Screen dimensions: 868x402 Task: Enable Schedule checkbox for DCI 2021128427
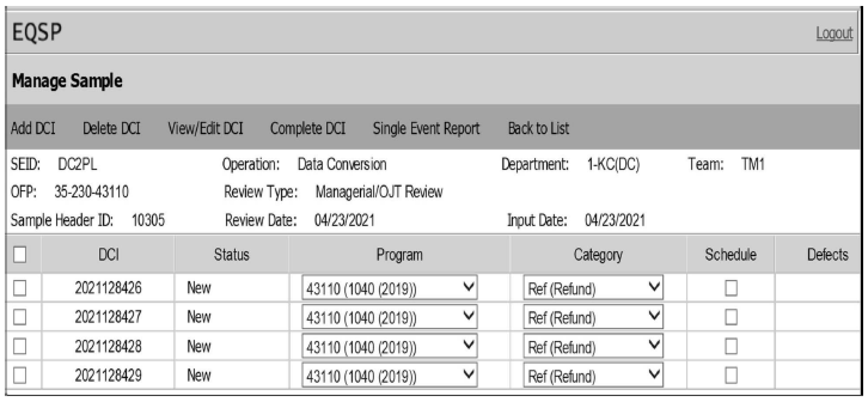pyautogui.click(x=730, y=317)
